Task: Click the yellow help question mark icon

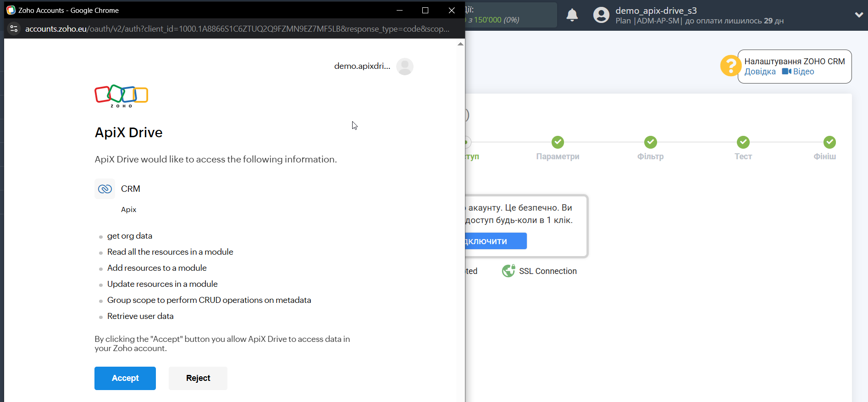Action: pos(730,66)
